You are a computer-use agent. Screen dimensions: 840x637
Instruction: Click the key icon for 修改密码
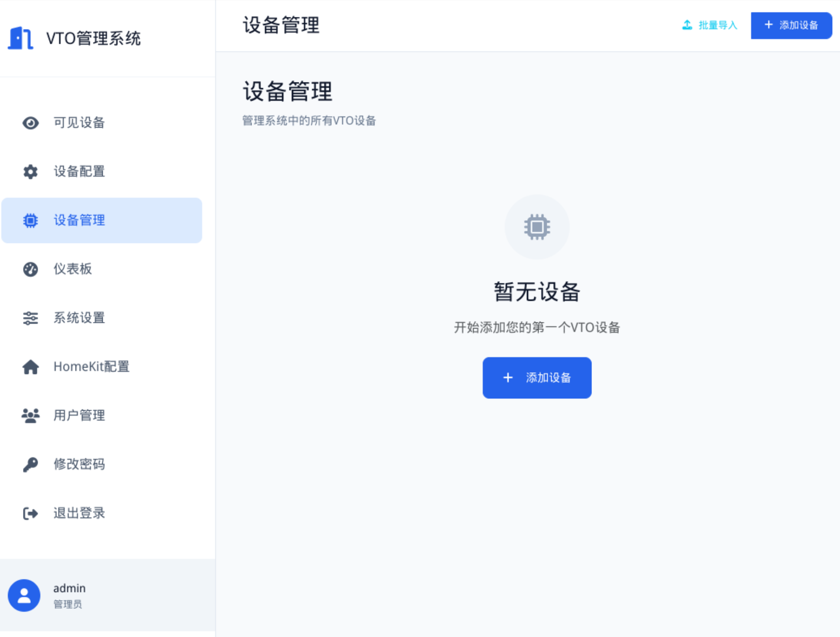[x=30, y=465]
